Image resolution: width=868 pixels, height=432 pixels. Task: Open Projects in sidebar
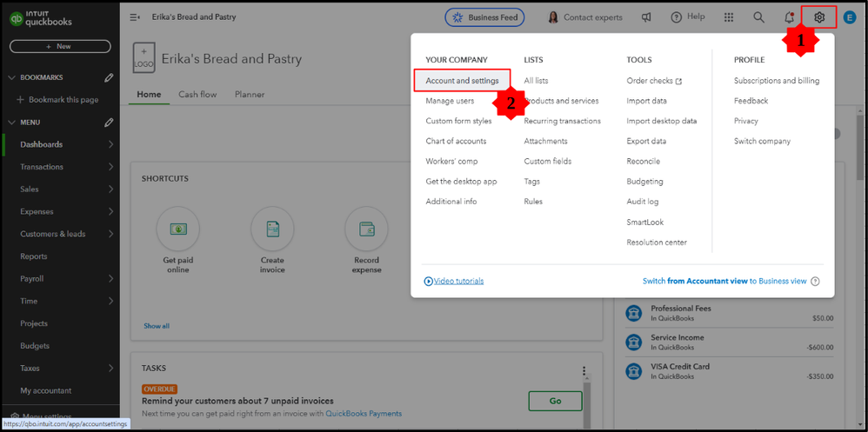click(34, 323)
